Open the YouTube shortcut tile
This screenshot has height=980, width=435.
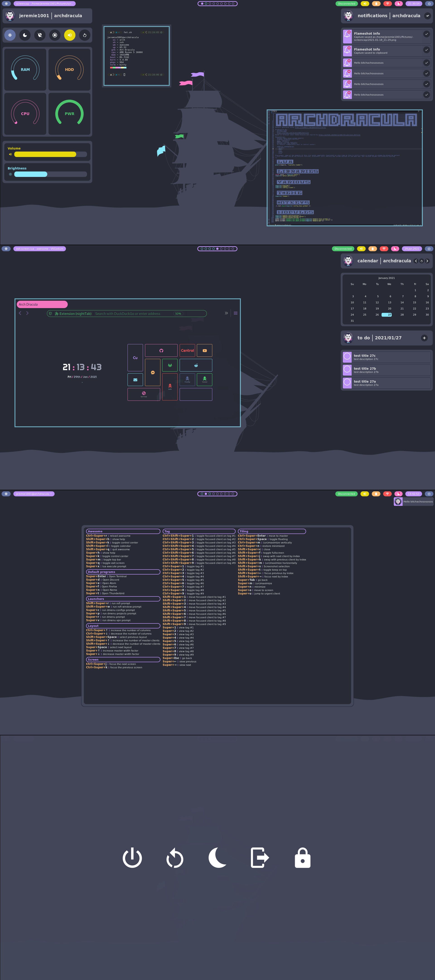205,351
